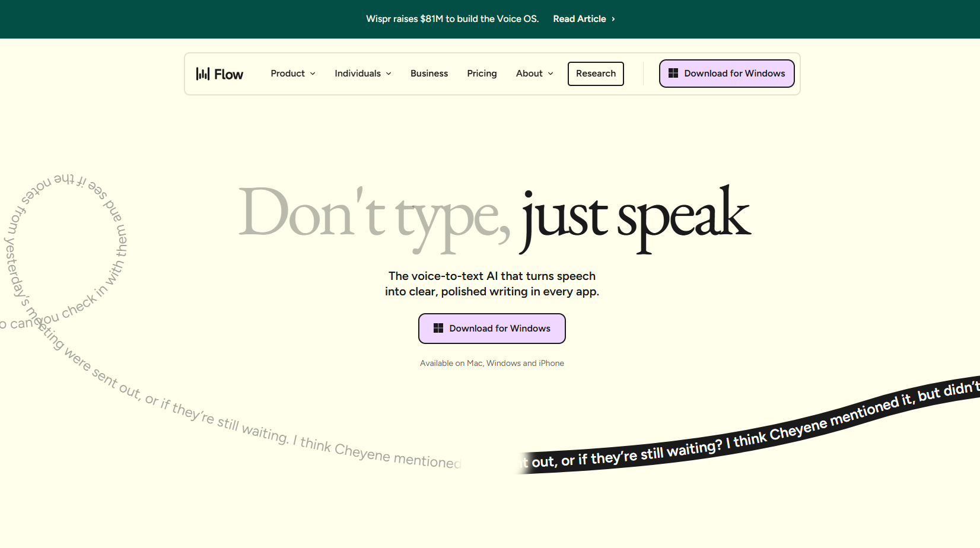The width and height of the screenshot is (980, 548).
Task: Follow the Read Article link
Action: point(580,19)
